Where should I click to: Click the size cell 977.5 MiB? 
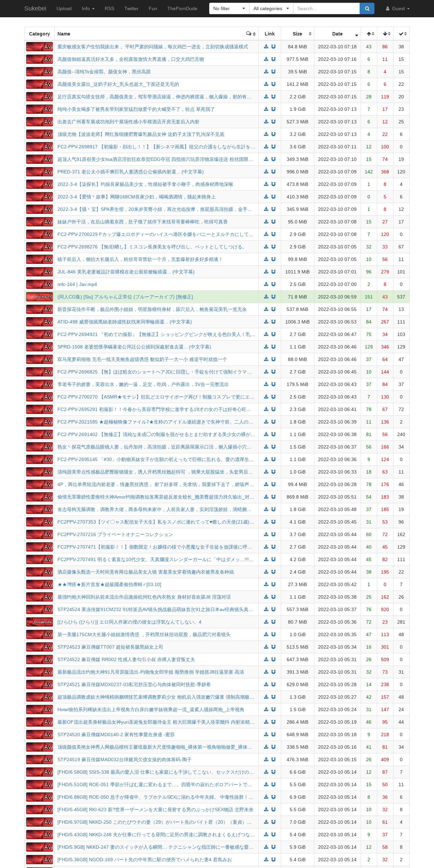point(297,59)
